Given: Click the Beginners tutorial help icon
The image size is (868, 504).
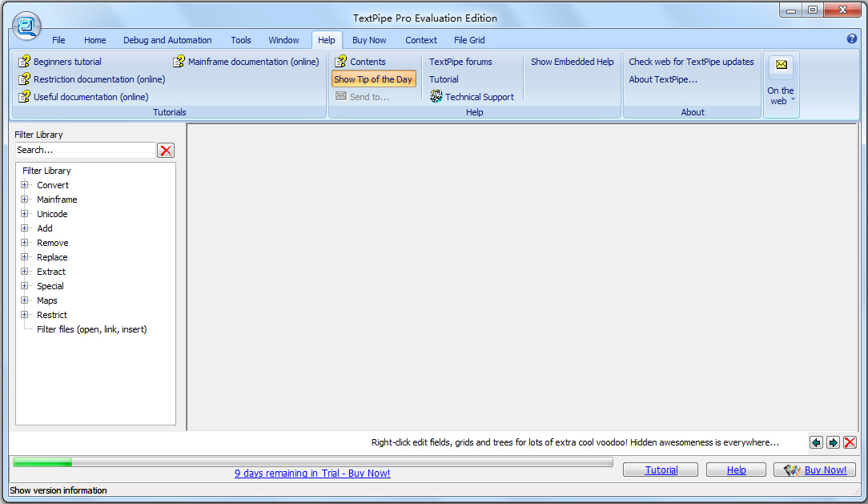Looking at the screenshot, I should (24, 62).
